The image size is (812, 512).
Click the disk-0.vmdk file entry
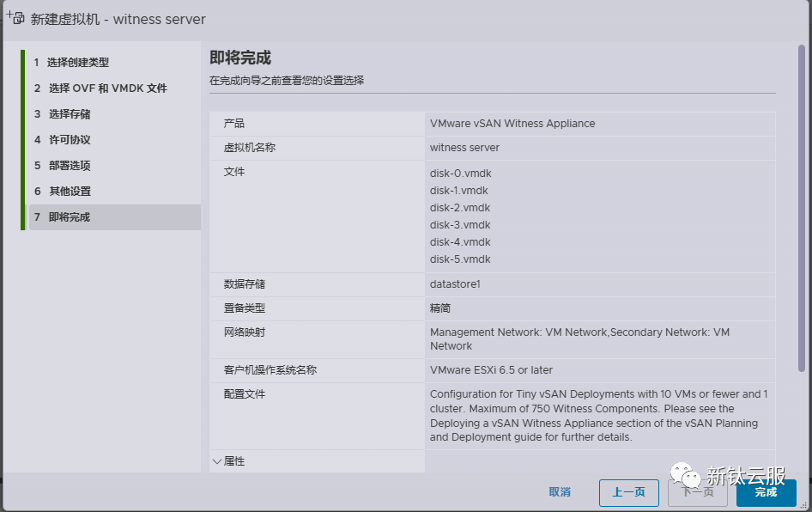tap(460, 174)
